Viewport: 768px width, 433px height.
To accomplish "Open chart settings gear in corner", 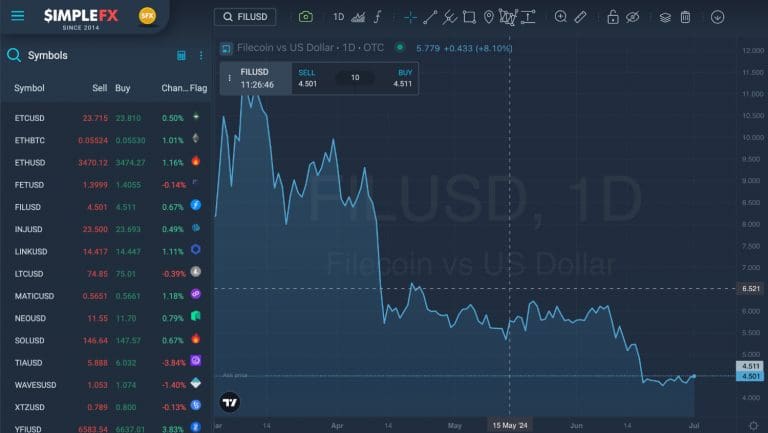I will [753, 425].
